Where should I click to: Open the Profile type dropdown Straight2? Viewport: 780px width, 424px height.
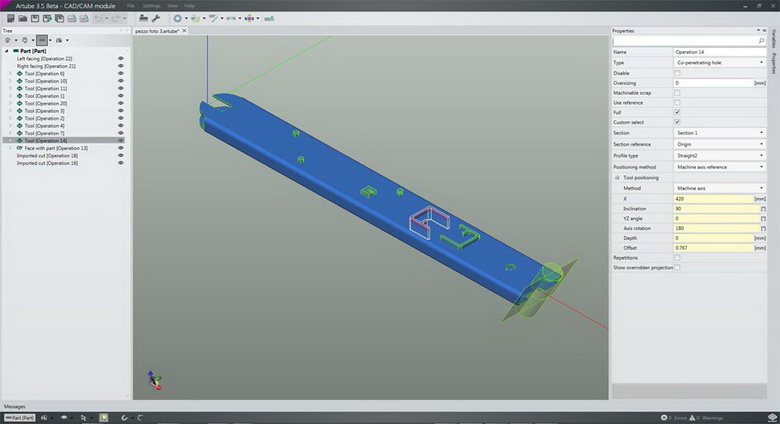(720, 156)
